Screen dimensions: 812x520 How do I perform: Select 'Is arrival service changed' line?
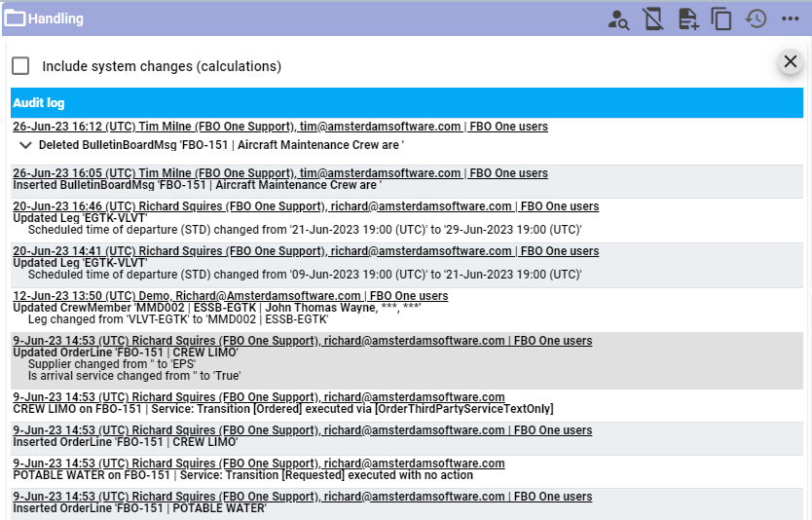134,376
